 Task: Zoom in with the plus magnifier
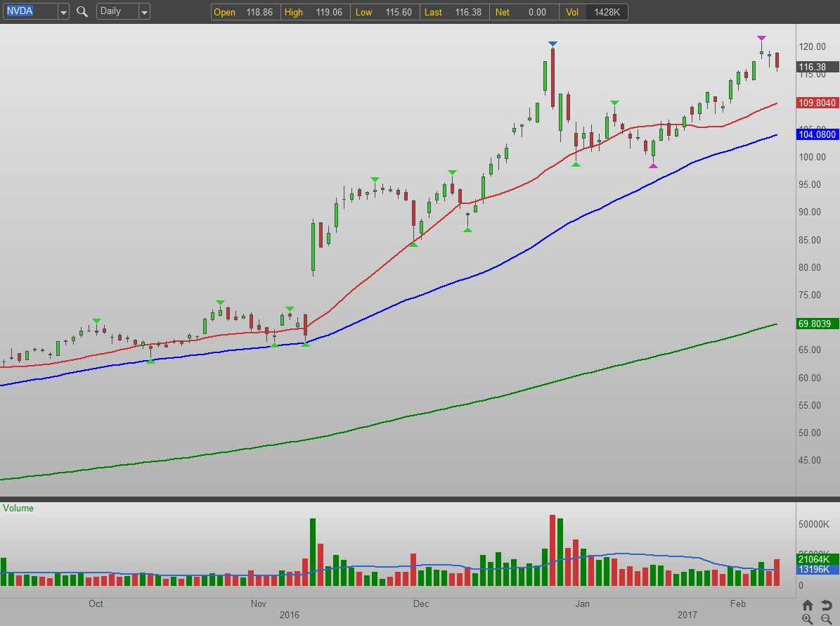coord(808,619)
